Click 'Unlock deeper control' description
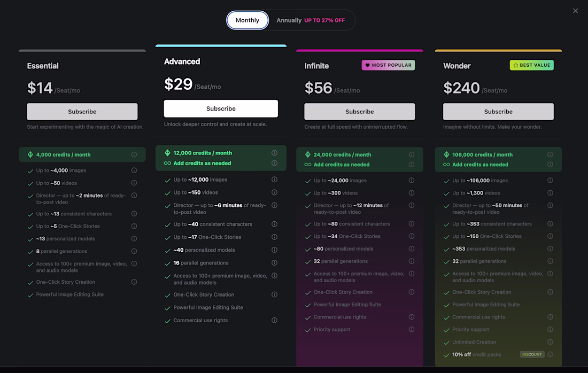The width and height of the screenshot is (588, 373). (x=215, y=124)
